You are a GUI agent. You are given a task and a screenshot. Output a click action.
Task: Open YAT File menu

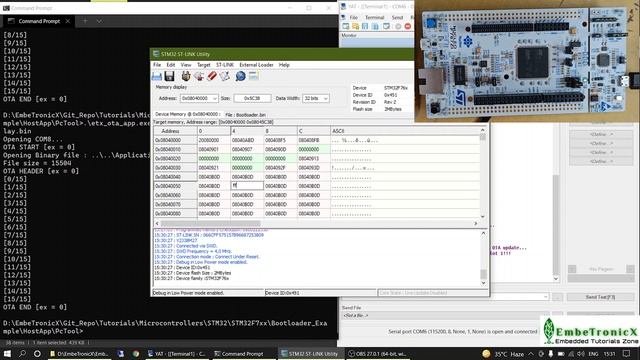353,18
